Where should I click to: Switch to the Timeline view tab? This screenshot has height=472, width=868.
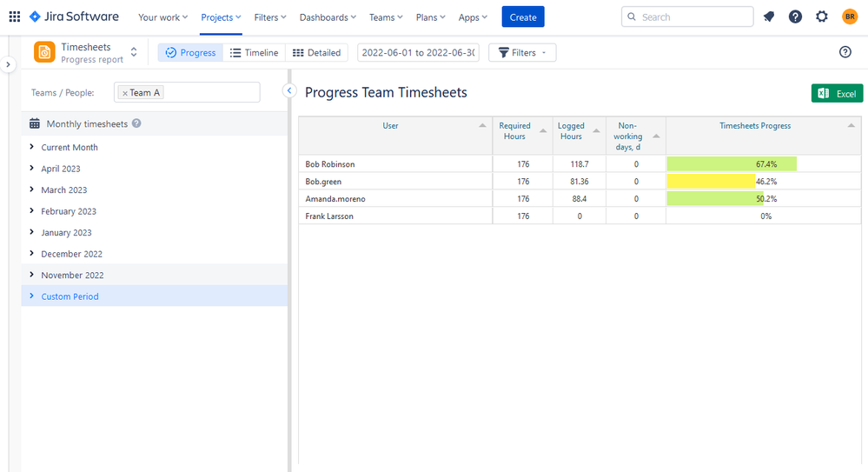(x=254, y=53)
